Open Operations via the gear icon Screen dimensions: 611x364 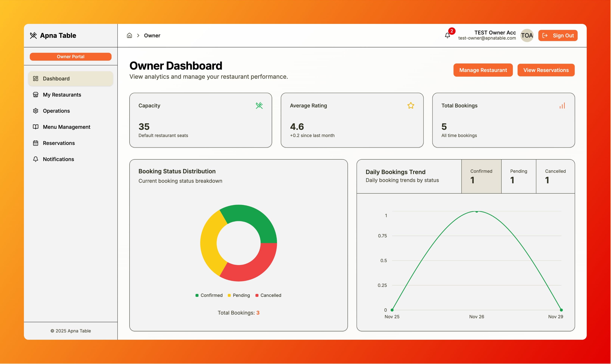click(x=36, y=111)
